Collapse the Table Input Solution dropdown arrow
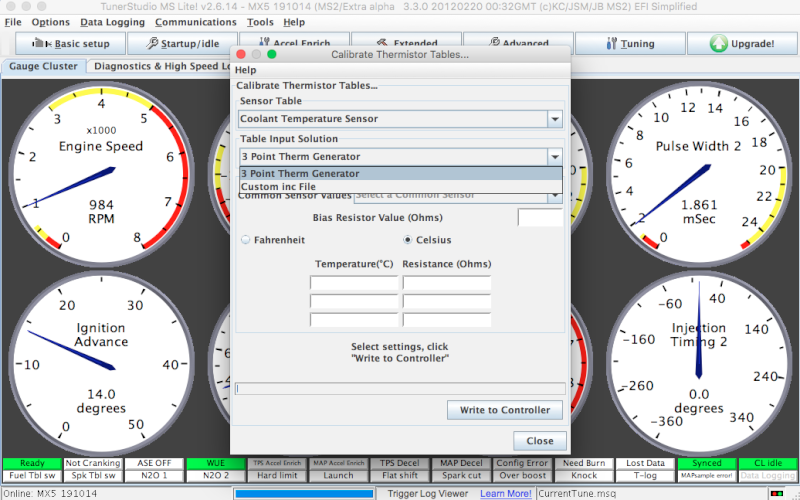 pos(555,157)
